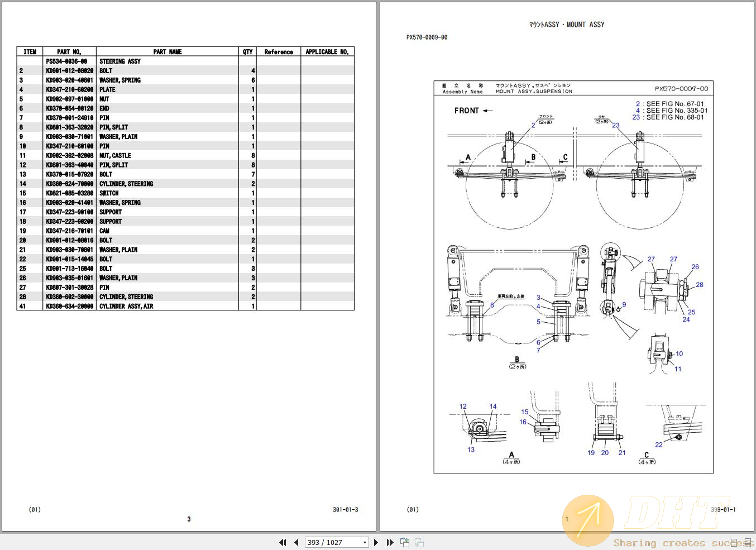Click the CYLINDER ASSY, AIR part name
Image resolution: width=756 pixels, height=550 pixels.
(126, 307)
